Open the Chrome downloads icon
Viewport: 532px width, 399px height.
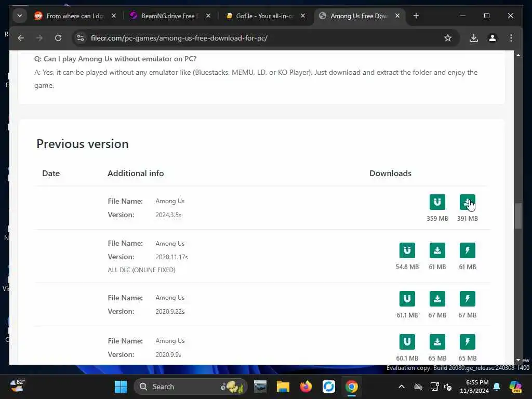[474, 38]
